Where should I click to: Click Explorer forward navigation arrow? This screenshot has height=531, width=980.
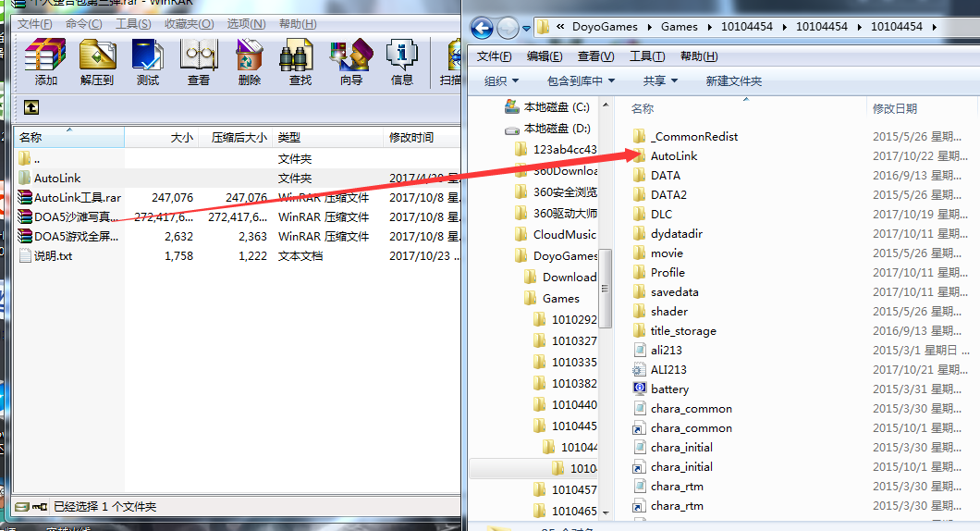coord(508,28)
